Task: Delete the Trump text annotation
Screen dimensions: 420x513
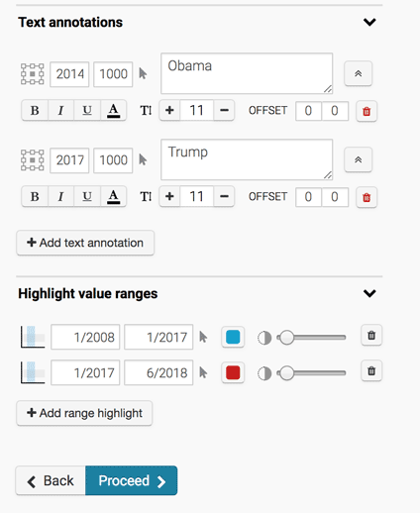Action: [367, 197]
